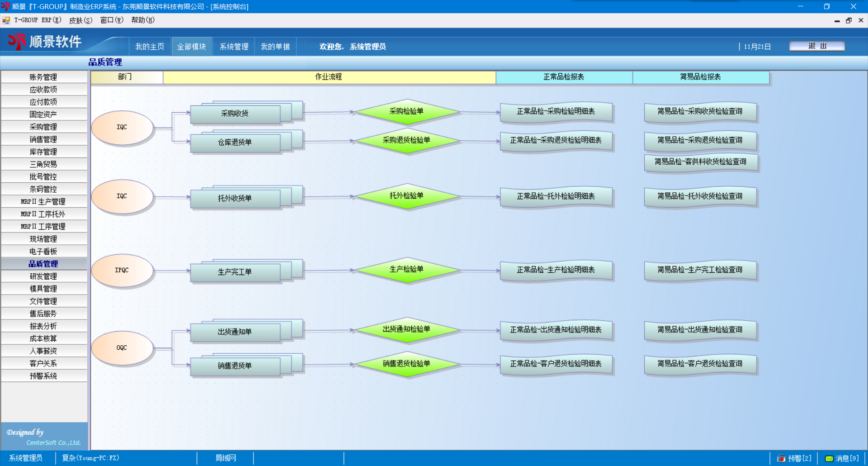Click the 出货通知单 document box
Screen dimensions: 868x466
click(235, 332)
